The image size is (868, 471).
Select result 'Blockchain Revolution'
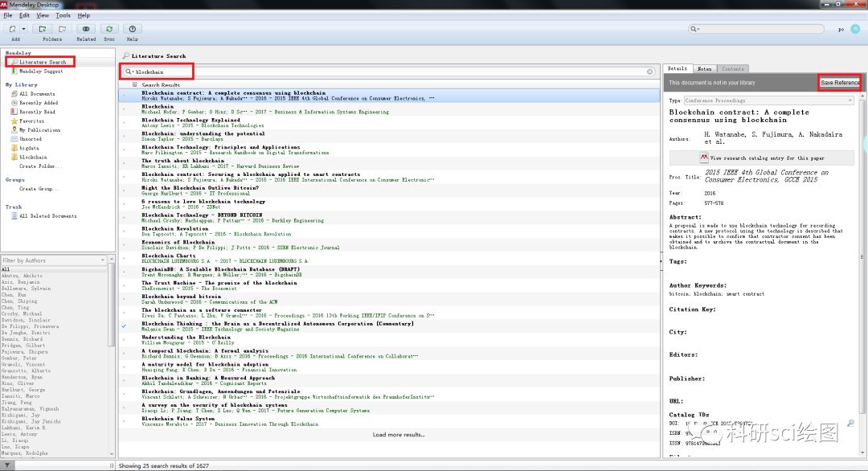(x=389, y=231)
